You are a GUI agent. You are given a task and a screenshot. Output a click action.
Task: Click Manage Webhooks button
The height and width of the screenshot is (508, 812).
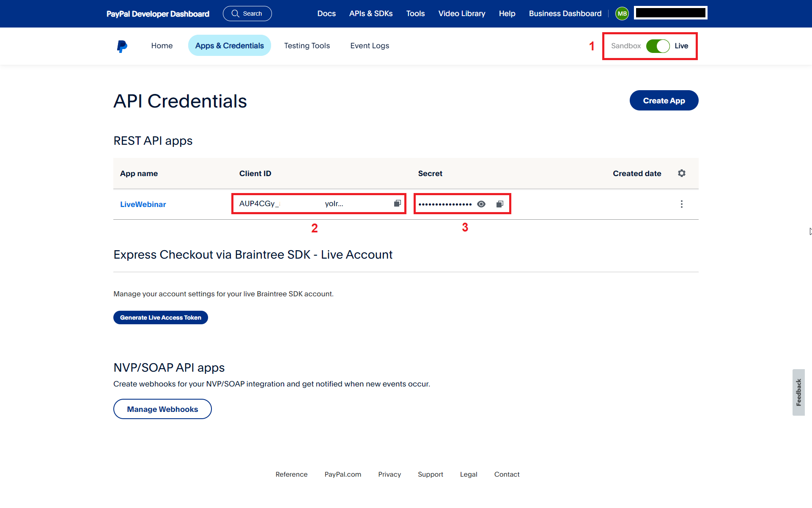(162, 409)
